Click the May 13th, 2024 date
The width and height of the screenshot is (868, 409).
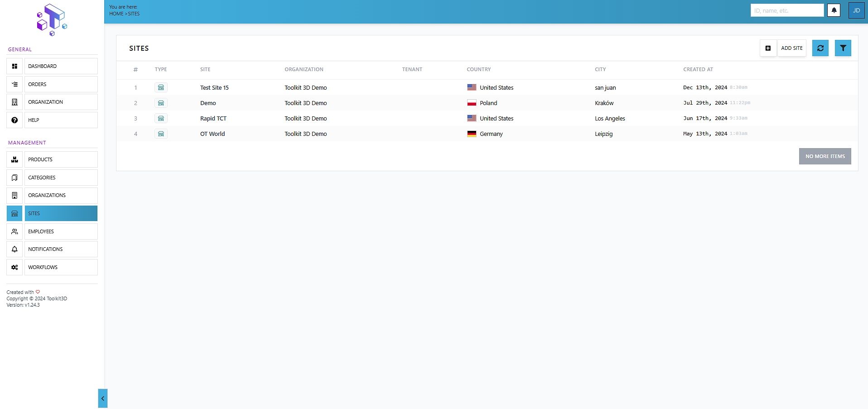pyautogui.click(x=705, y=134)
